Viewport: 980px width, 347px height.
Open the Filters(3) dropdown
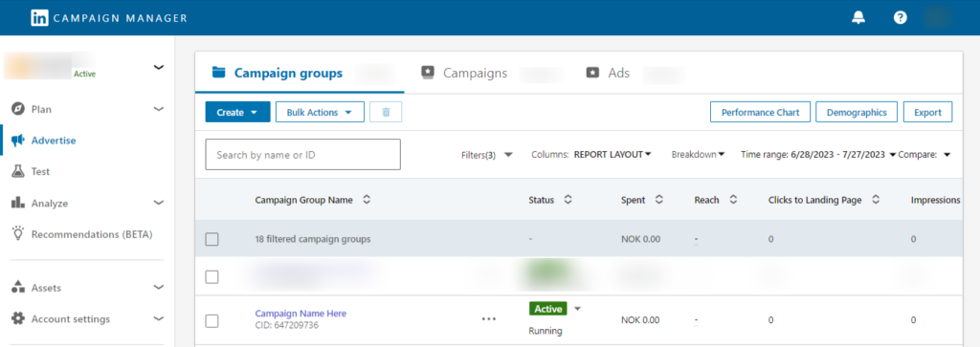(x=487, y=155)
